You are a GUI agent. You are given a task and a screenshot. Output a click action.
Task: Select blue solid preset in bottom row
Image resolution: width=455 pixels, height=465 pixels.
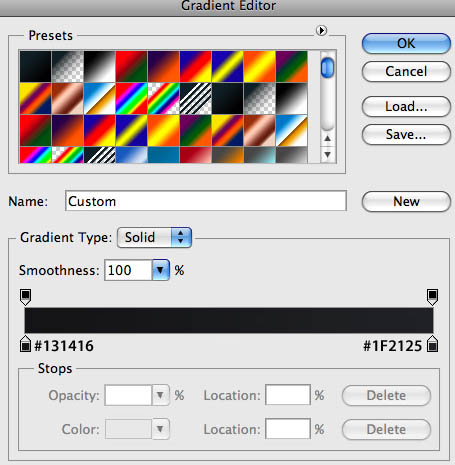pyautogui.click(x=164, y=155)
